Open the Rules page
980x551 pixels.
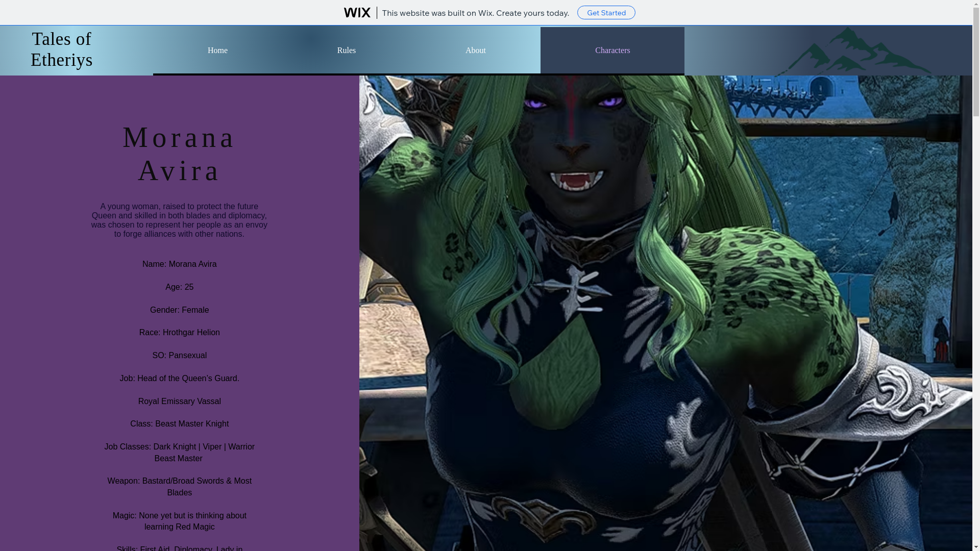pos(347,51)
